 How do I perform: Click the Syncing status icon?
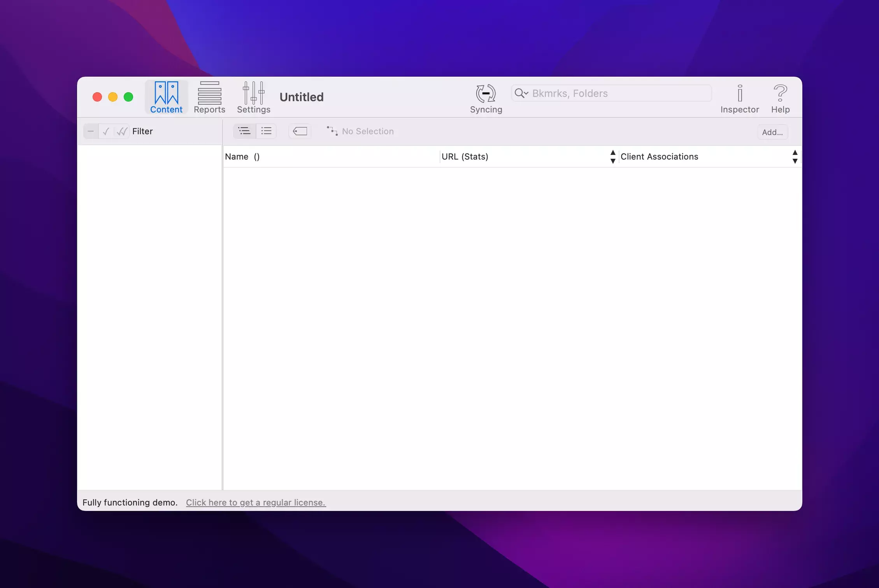tap(486, 94)
